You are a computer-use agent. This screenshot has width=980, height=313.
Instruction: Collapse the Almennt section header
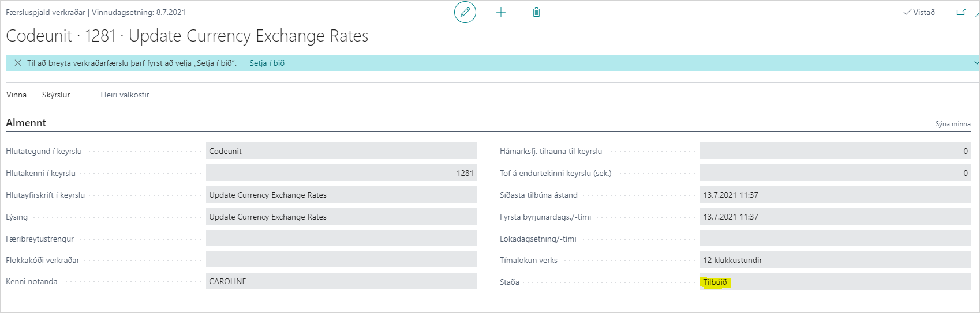tap(26, 123)
